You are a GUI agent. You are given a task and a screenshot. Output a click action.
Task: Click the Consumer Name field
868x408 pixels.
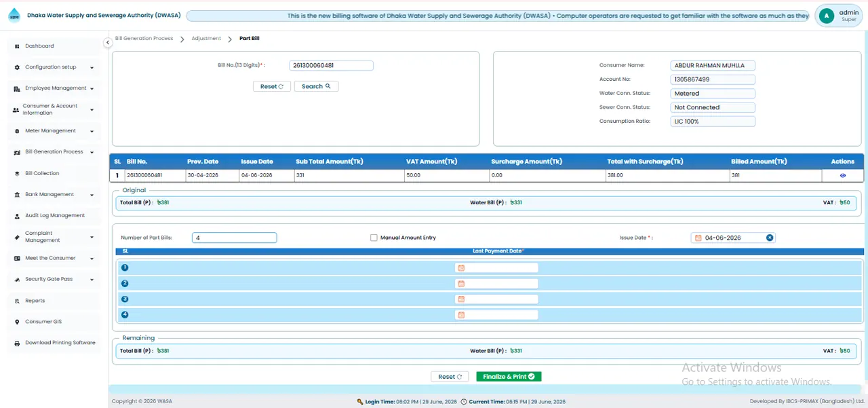click(x=713, y=66)
